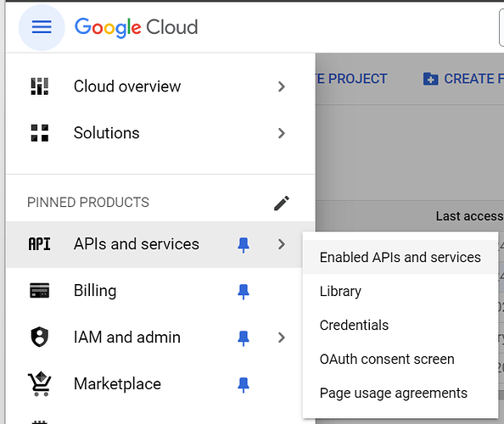
Task: Open Cloud overview menu item
Action: pyautogui.click(x=160, y=86)
